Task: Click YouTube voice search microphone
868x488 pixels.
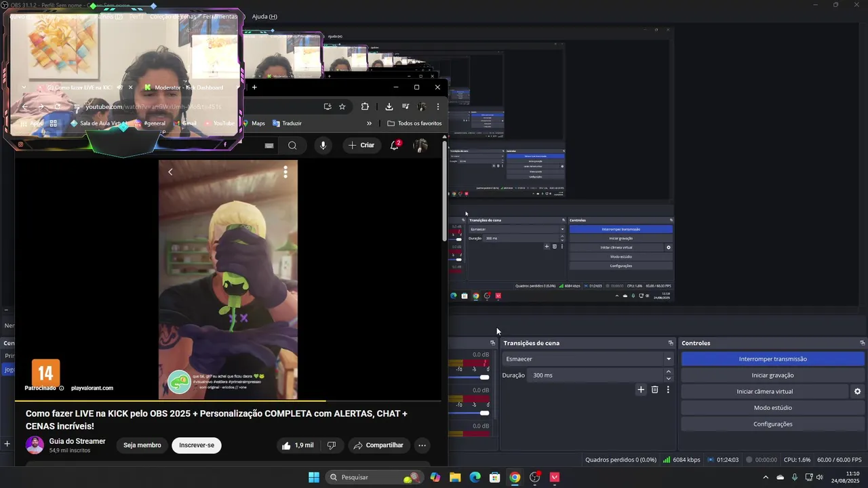Action: pos(323,145)
